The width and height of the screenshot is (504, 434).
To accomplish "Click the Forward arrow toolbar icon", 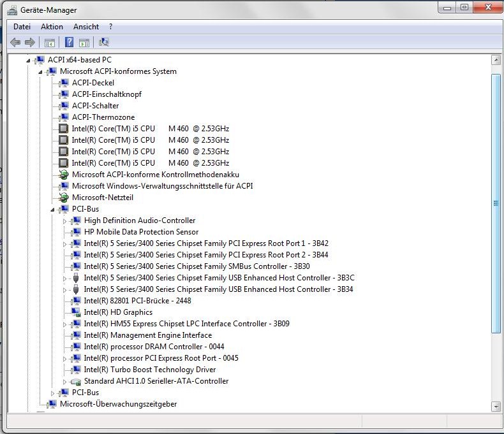I will pos(29,42).
